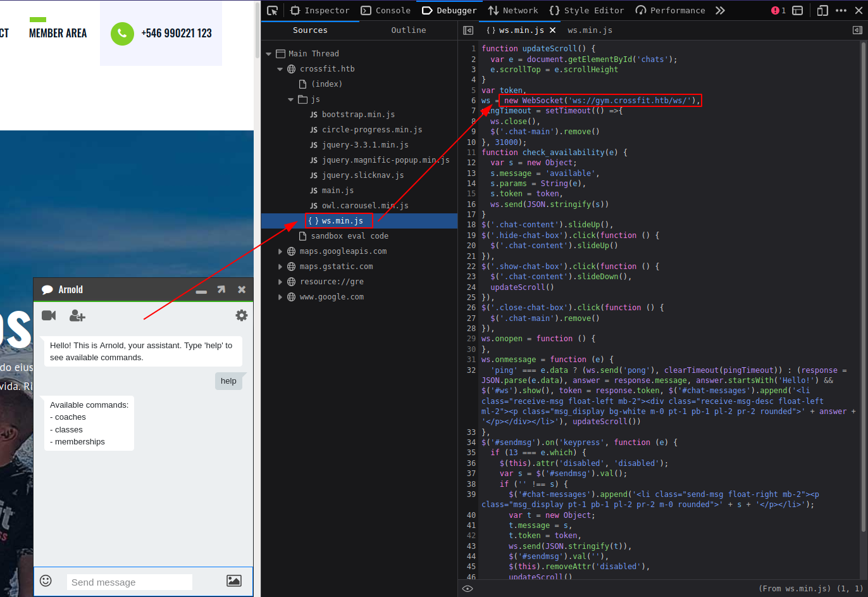Expand the www.google.com source node
The image size is (868, 597).
(x=280, y=297)
